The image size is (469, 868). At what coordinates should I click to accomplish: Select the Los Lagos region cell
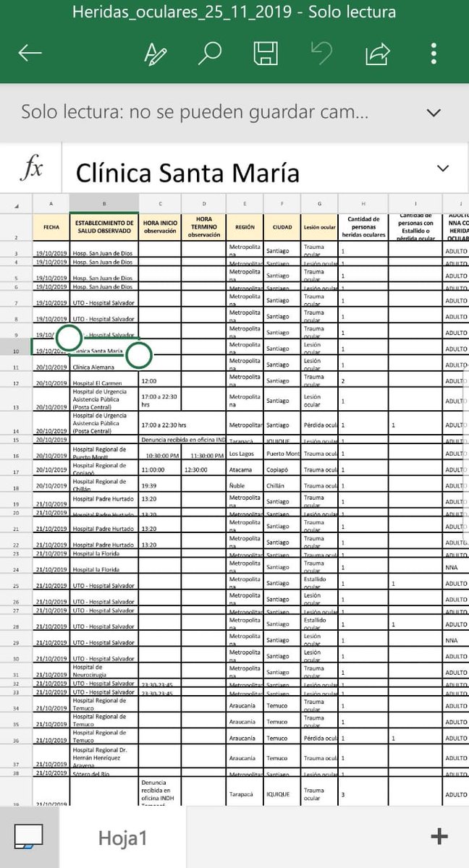pyautogui.click(x=245, y=453)
